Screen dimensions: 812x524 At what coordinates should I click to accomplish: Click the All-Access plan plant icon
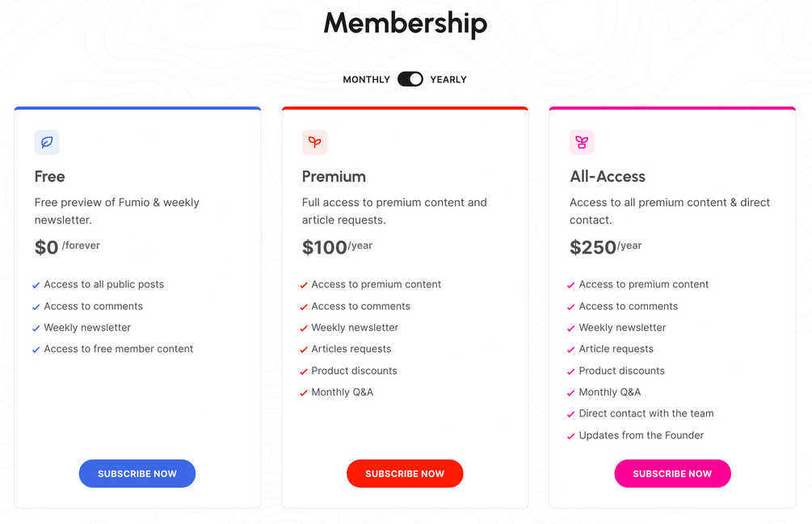pyautogui.click(x=582, y=142)
